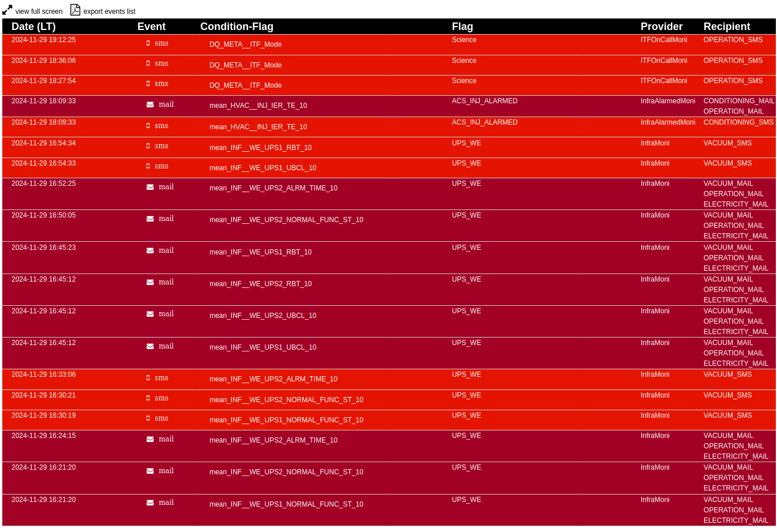Click the envelope icon in the 16:52:25 row
Image resolution: width=777 pixels, height=532 pixels.
(x=150, y=187)
